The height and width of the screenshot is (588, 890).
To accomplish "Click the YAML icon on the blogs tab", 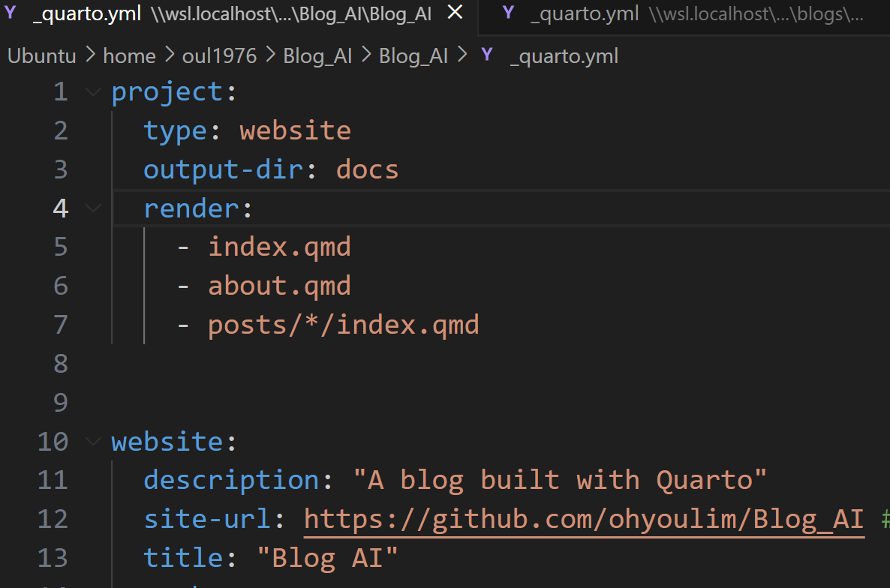I will click(508, 13).
